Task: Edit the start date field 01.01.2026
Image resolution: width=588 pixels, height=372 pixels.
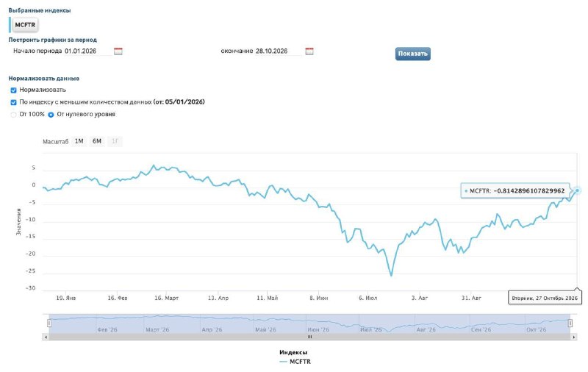Action: point(87,51)
